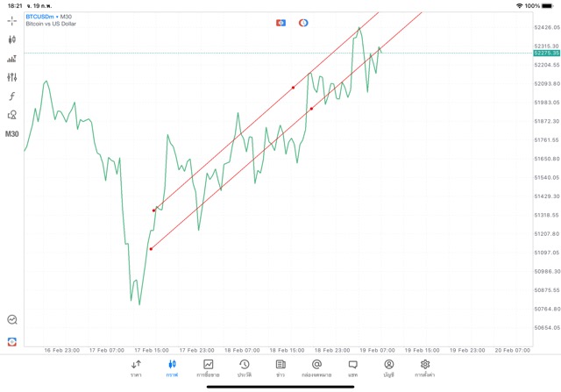The width and height of the screenshot is (561, 392).
Task: Tap the volume bars icon in sidebar
Action: click(x=12, y=59)
